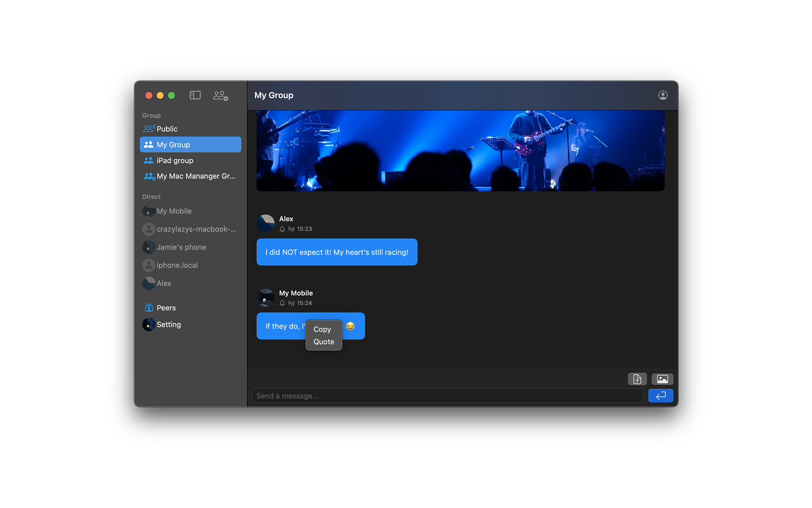The height and width of the screenshot is (508, 812).
Task: Click Jamie's phone avatar in sidebar
Action: (x=149, y=247)
